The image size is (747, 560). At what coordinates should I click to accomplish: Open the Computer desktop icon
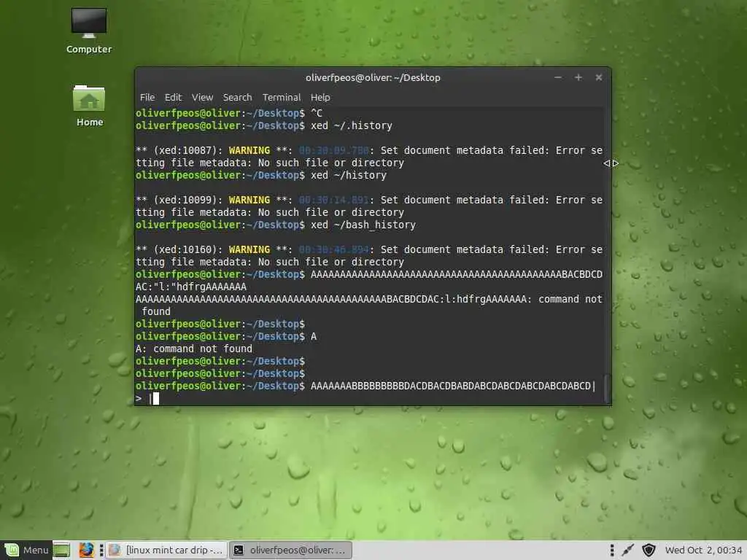pyautogui.click(x=88, y=31)
